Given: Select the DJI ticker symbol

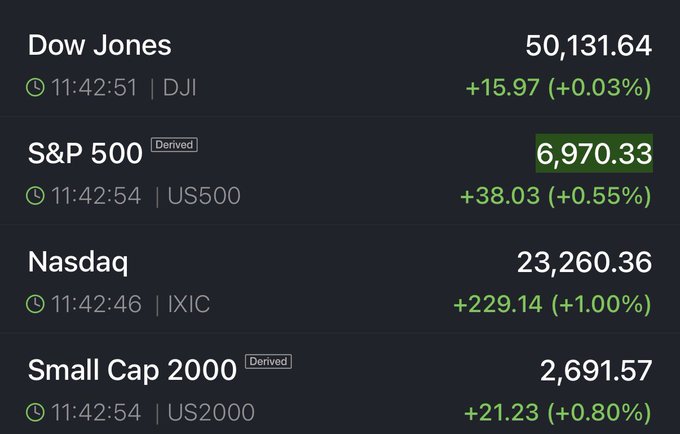Looking at the screenshot, I should tap(179, 88).
